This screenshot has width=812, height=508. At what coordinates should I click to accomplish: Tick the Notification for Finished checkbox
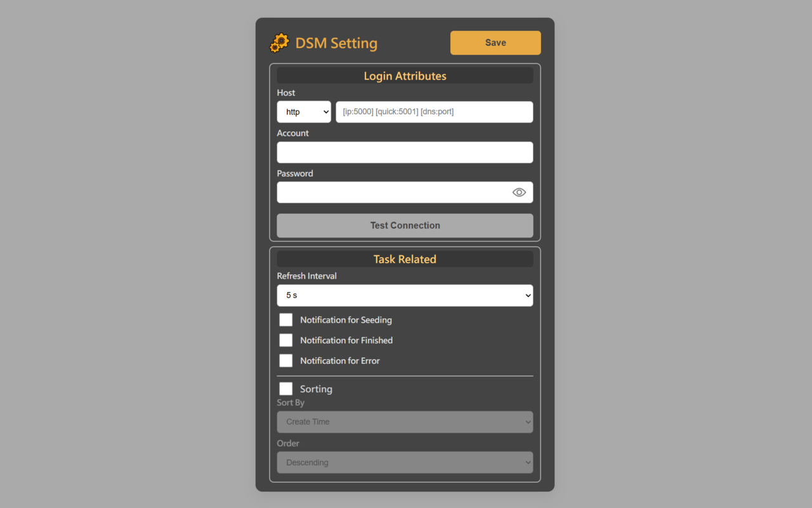tap(286, 340)
